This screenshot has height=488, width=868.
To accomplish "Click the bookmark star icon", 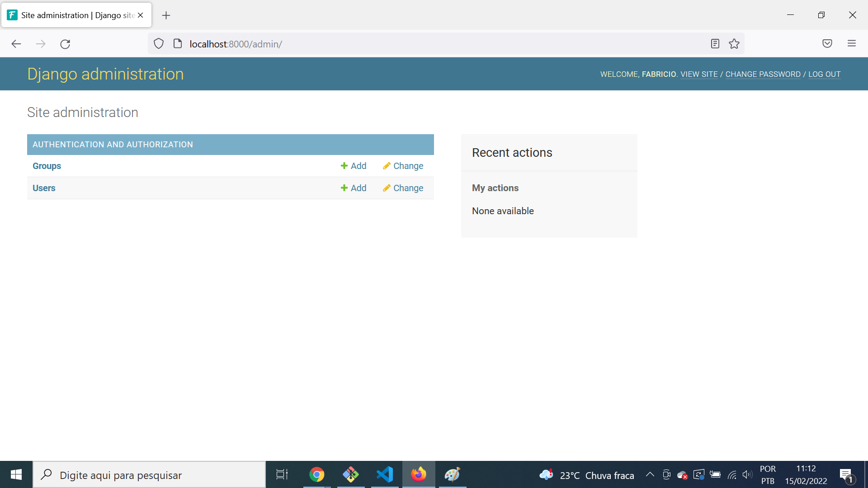I will [x=734, y=44].
